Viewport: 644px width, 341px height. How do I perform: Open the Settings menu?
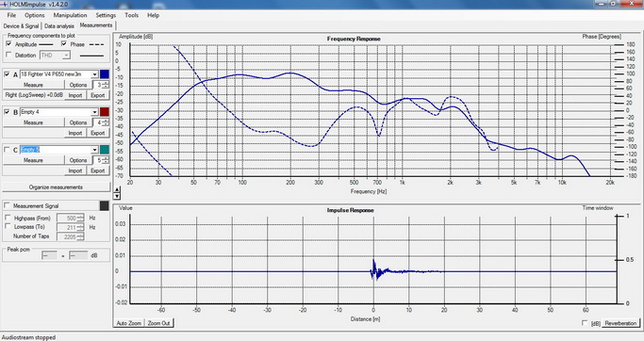(x=106, y=15)
